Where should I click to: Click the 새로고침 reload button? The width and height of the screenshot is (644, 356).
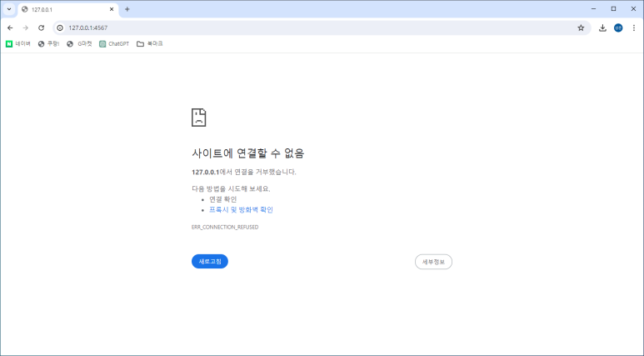(210, 262)
